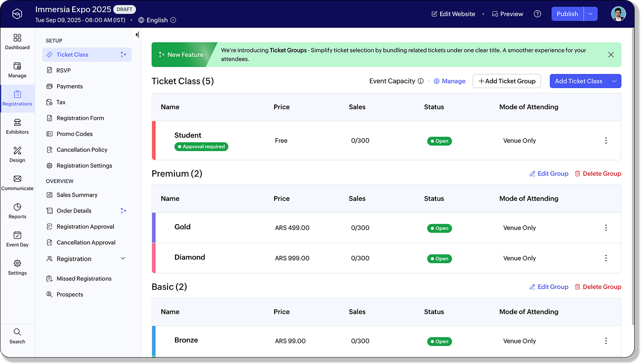Open the English language selector

157,20
